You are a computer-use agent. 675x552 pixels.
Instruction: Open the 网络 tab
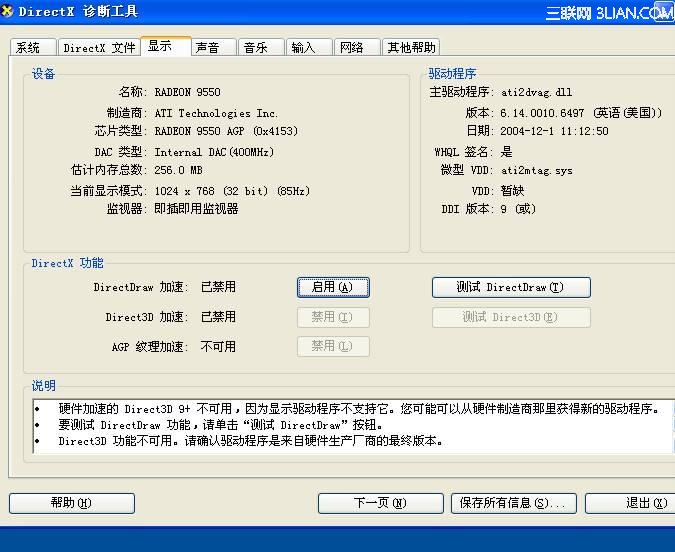point(357,47)
